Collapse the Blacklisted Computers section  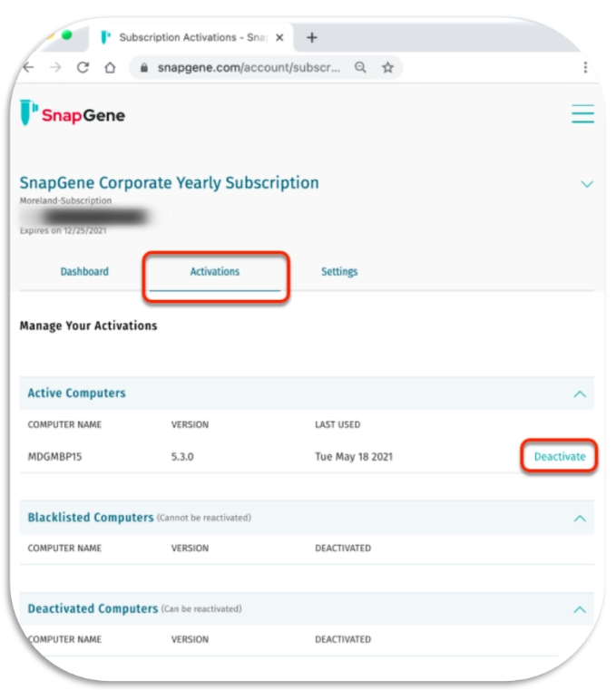tap(580, 519)
